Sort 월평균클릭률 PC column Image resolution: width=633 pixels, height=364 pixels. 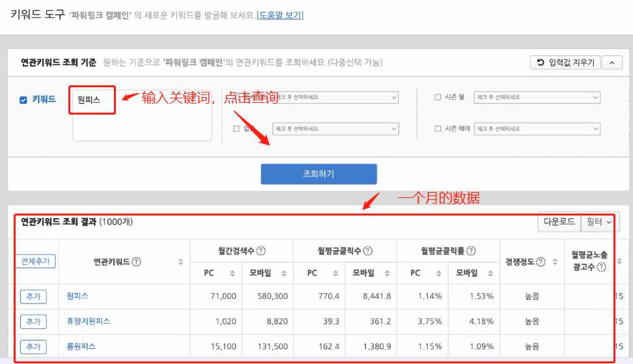coord(439,273)
